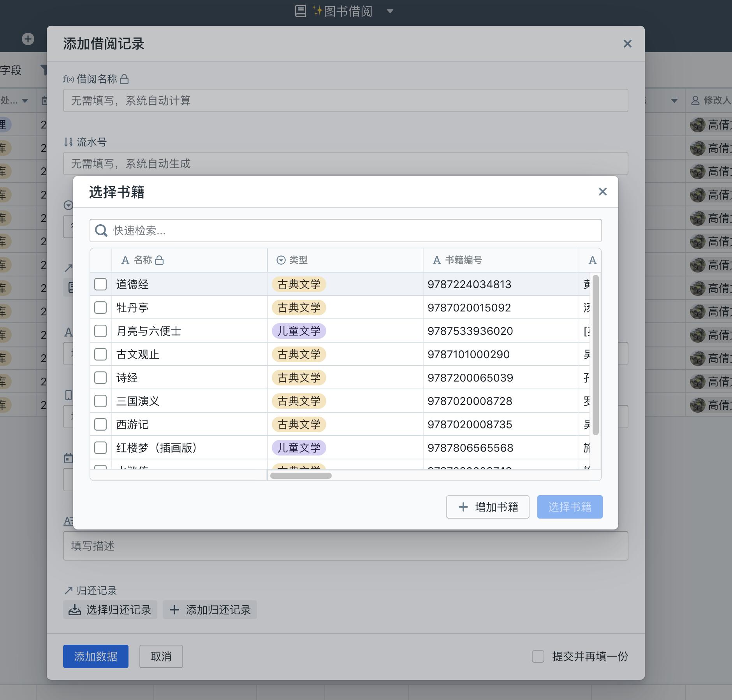Click the 选择归还记录 download icon
Screen dimensions: 732x700
click(75, 610)
